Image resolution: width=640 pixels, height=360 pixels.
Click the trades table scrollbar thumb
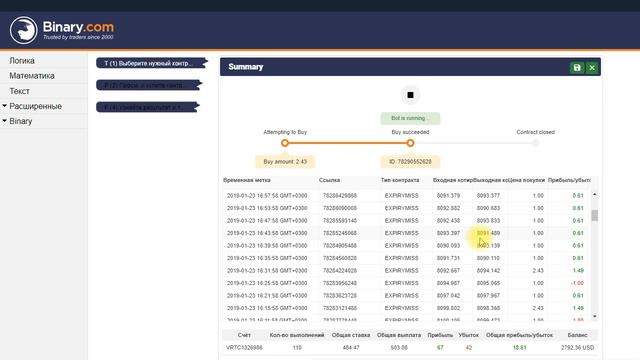tap(595, 215)
